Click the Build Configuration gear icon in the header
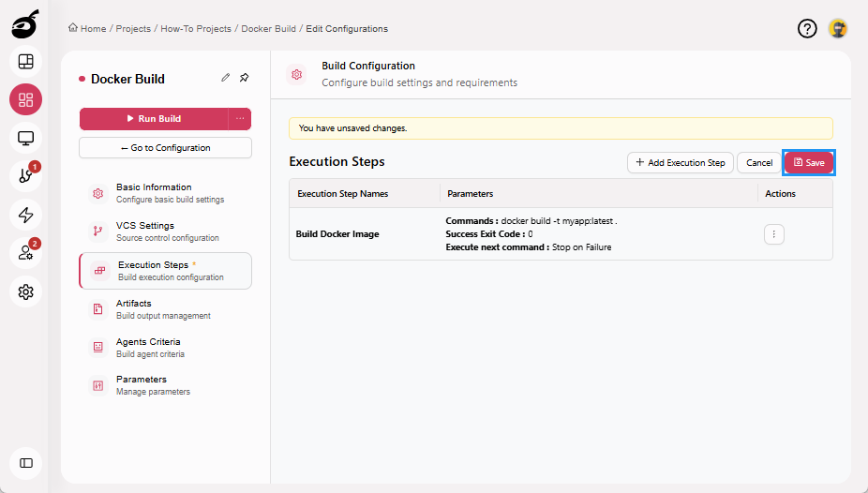 click(x=297, y=74)
